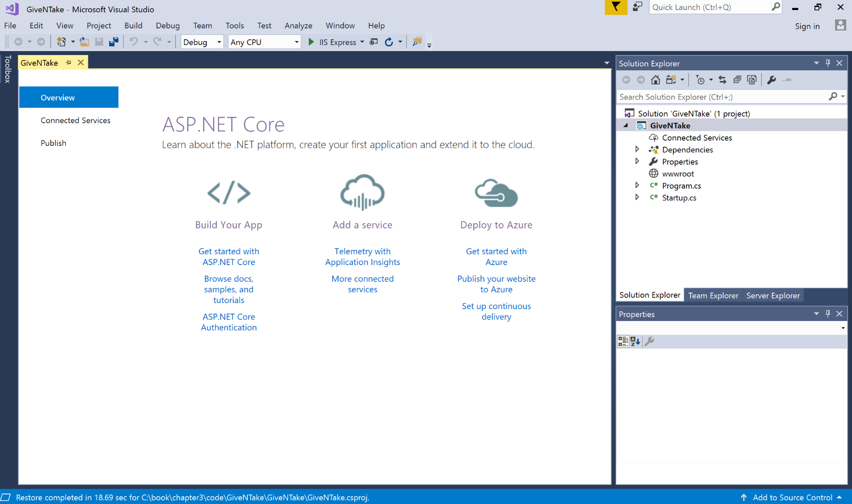
Task: Click the Search Solution Explorer field
Action: (x=731, y=97)
